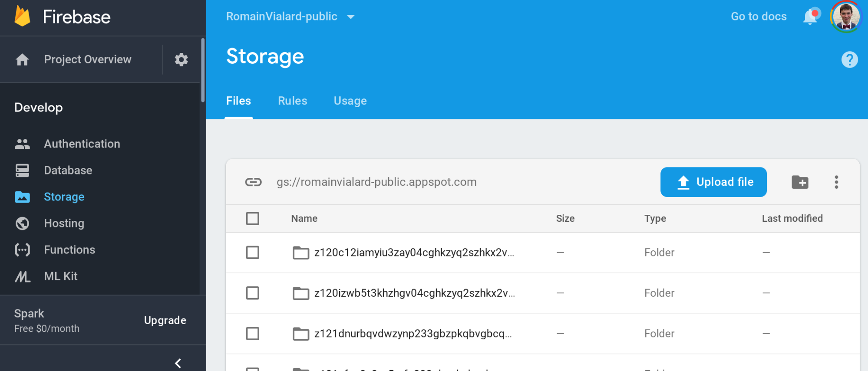The width and height of the screenshot is (868, 371).
Task: Click the Type column header
Action: point(655,218)
